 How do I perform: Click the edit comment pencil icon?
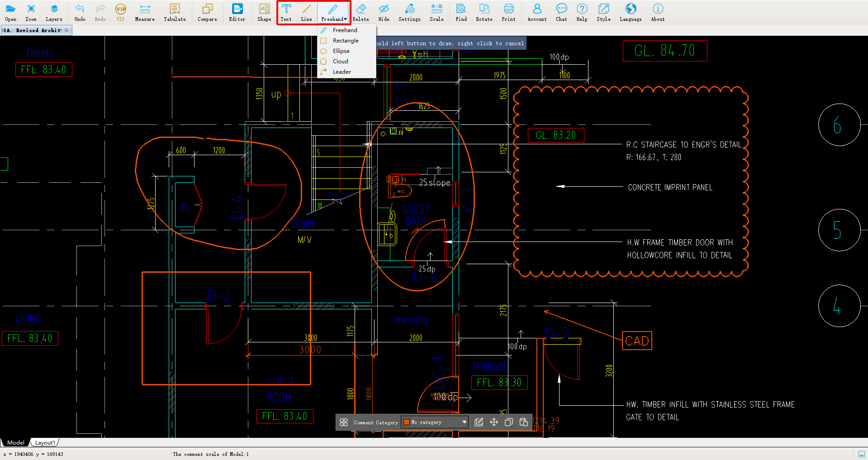(479, 422)
